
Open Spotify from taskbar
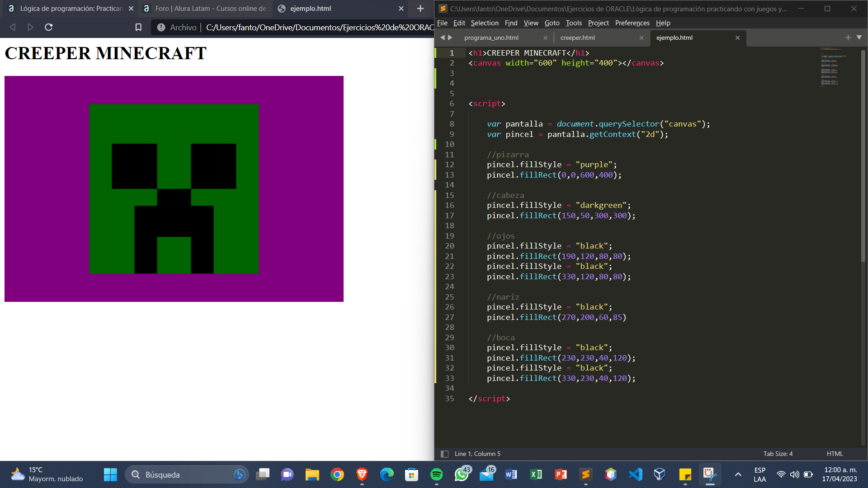(436, 474)
